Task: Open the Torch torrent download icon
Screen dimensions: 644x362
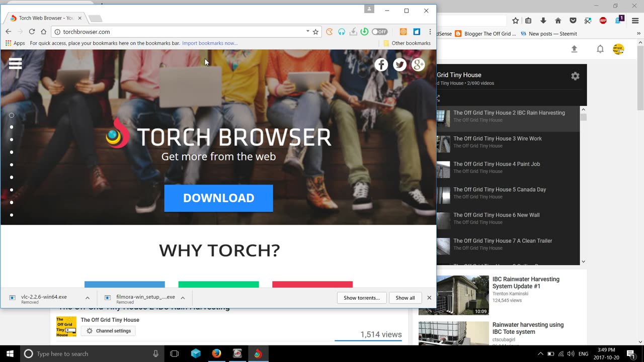Action: click(364, 32)
